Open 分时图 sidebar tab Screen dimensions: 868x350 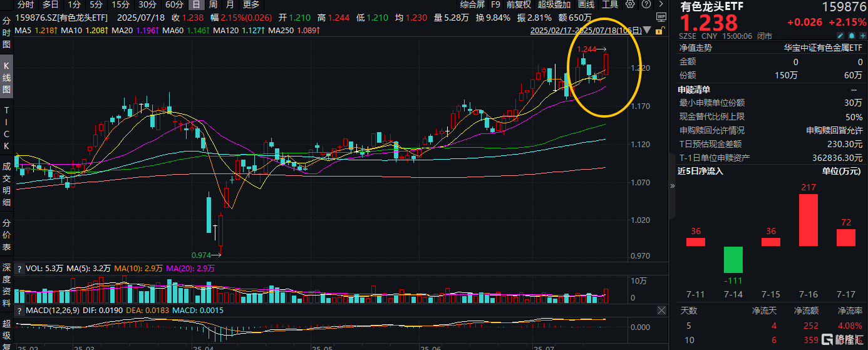(x=6, y=33)
